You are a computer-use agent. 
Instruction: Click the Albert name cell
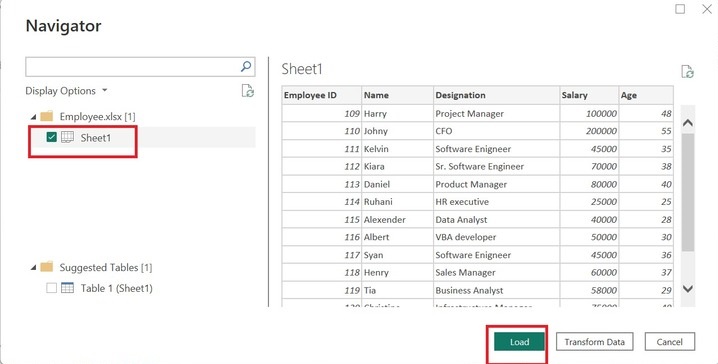pos(397,237)
